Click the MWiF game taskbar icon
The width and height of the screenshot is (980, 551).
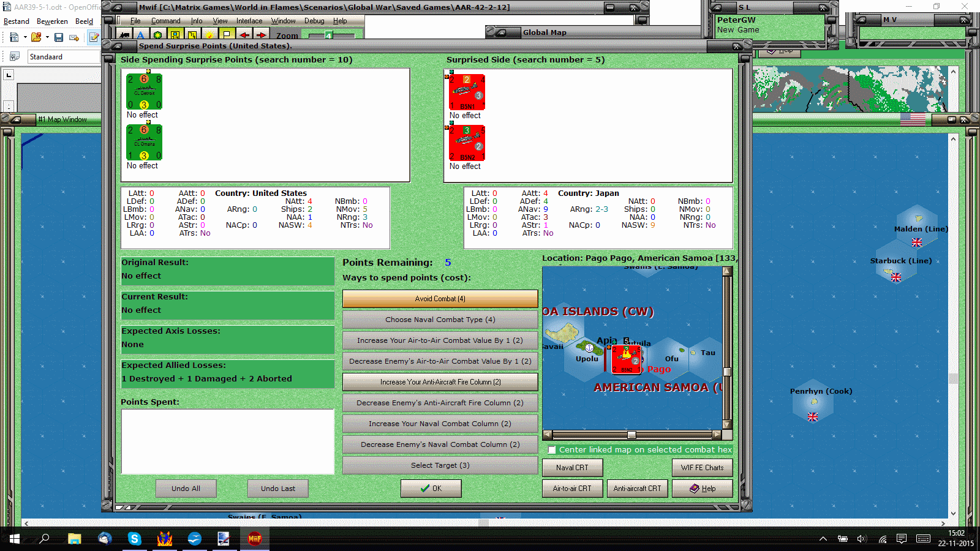point(254,539)
